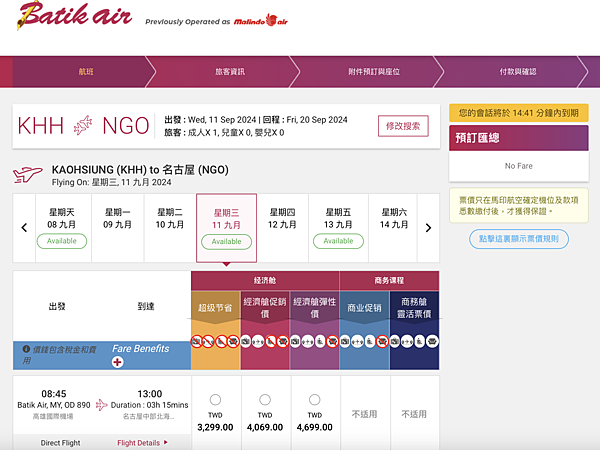Click 點擊這裏顯示票價規則 button
This screenshot has width=600, height=450.
tap(519, 239)
